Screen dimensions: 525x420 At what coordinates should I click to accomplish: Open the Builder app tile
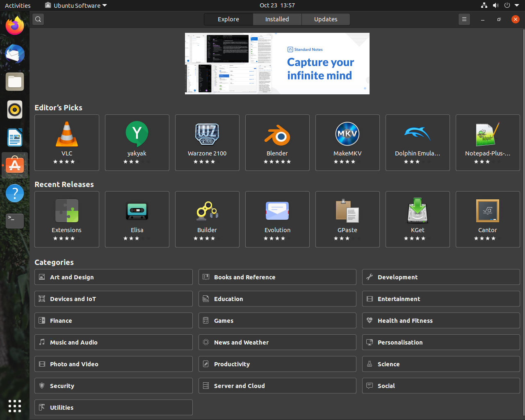[x=207, y=219]
